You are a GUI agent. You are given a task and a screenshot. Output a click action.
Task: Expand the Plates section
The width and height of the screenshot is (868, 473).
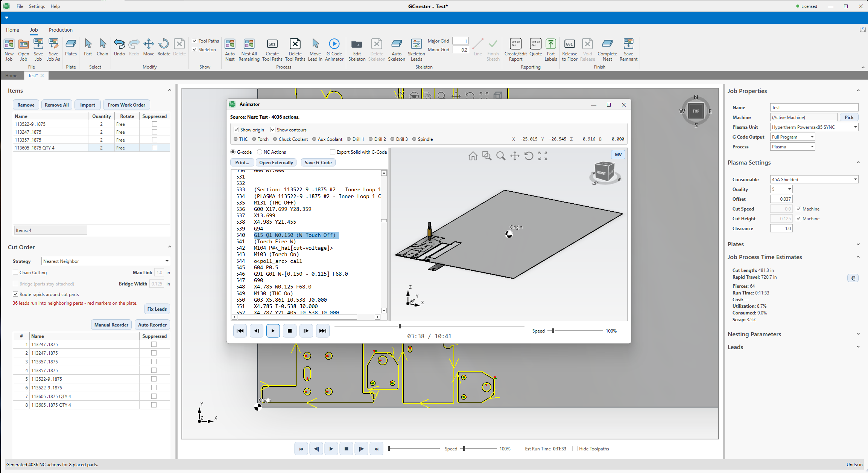pos(858,244)
